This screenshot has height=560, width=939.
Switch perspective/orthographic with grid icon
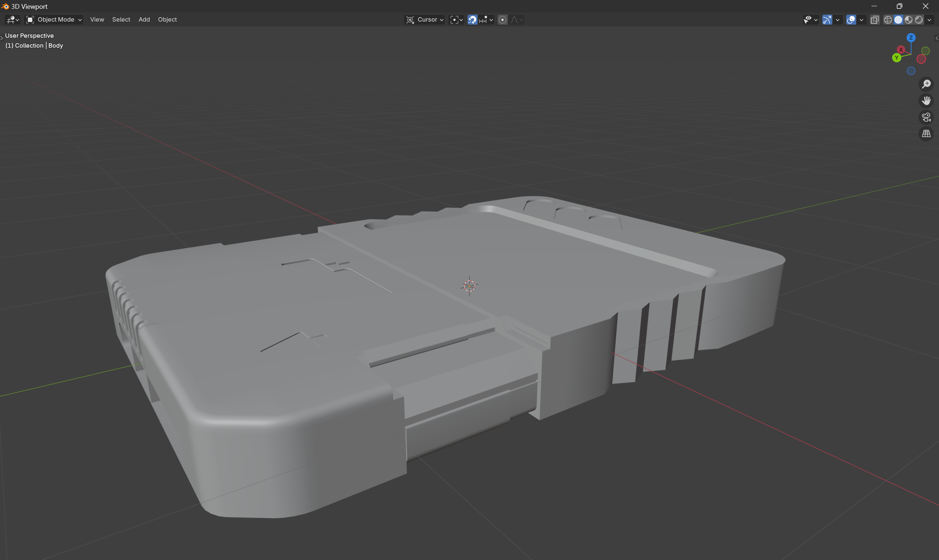926,134
